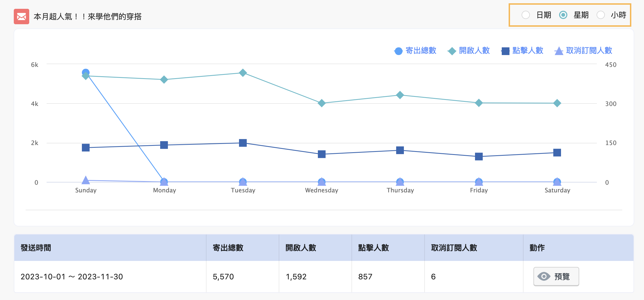Click the campaign title 本月超人氣！！來學他們的穿搭
This screenshot has height=300, width=644.
(87, 17)
